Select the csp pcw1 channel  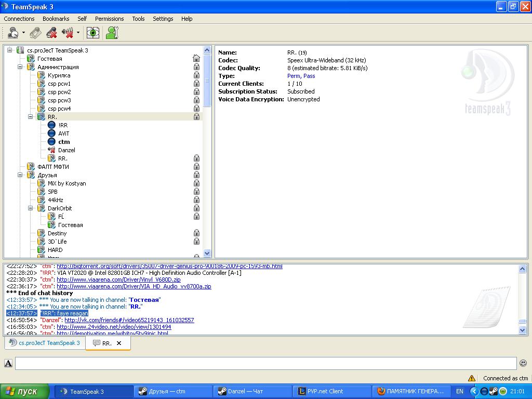click(x=59, y=84)
